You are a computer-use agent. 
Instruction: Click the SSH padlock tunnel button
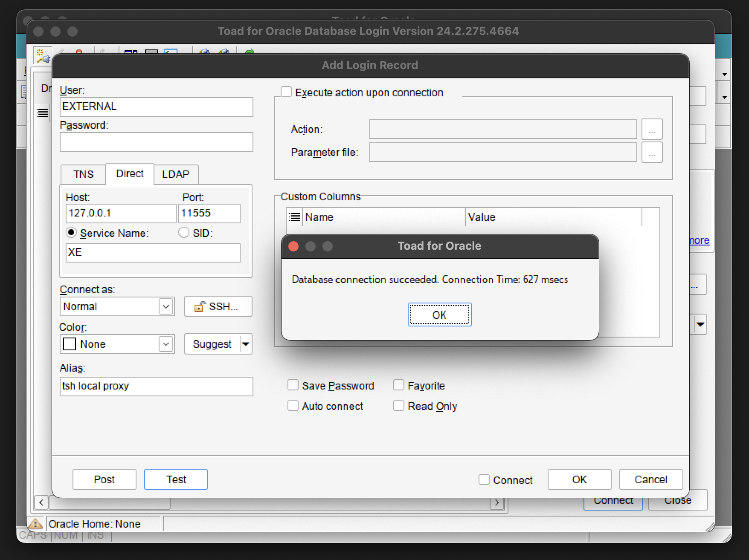[x=218, y=306]
